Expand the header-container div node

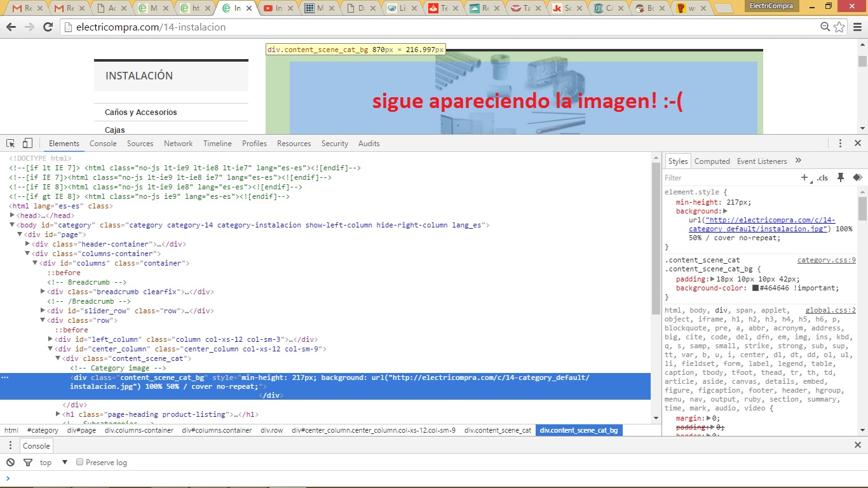coord(27,244)
